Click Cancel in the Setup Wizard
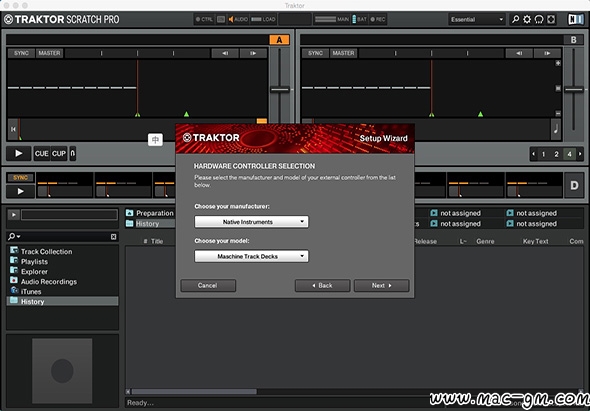The width and height of the screenshot is (590, 411). point(208,285)
